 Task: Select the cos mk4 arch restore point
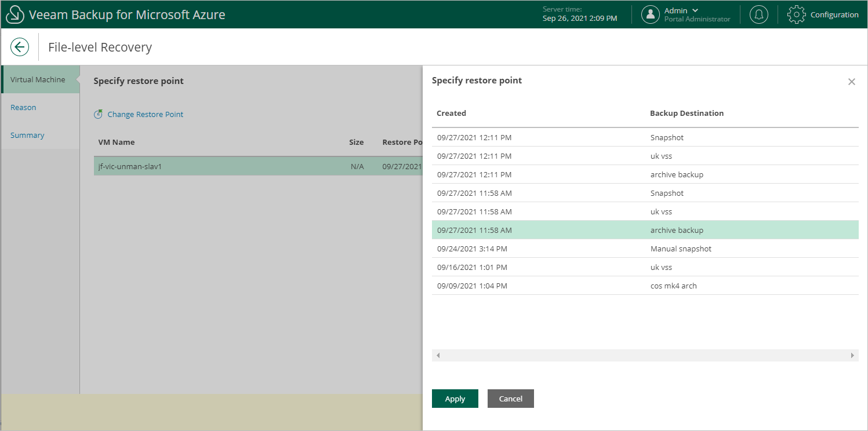(x=645, y=286)
